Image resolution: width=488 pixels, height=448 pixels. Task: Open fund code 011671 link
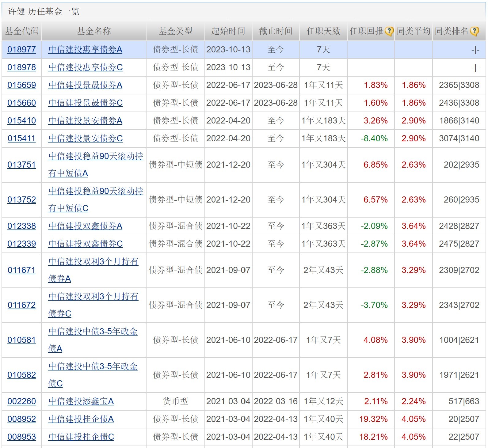[21, 270]
